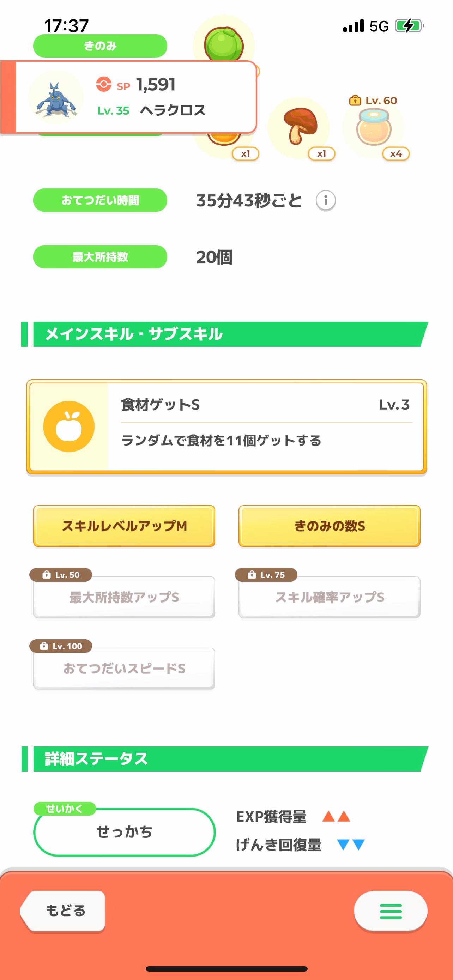Viewport: 453px width, 980px height.
Task: Select the きのみの数S sub skill
Action: [x=330, y=526]
